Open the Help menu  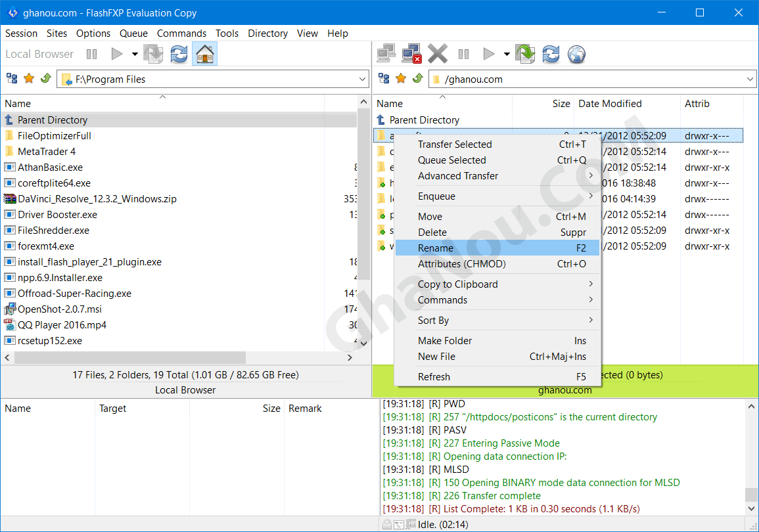pyautogui.click(x=337, y=33)
